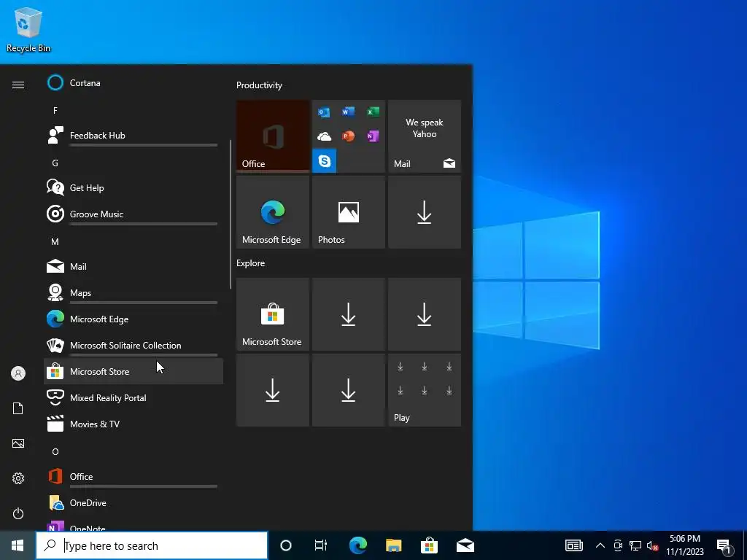Open News and interests on taskbar

[574, 545]
